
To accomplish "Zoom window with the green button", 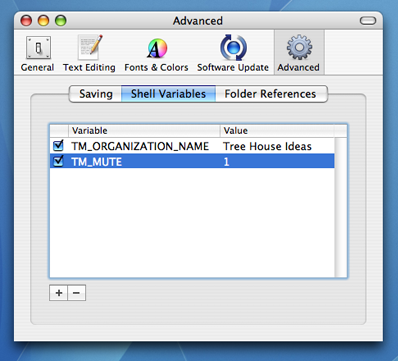I will [61, 21].
